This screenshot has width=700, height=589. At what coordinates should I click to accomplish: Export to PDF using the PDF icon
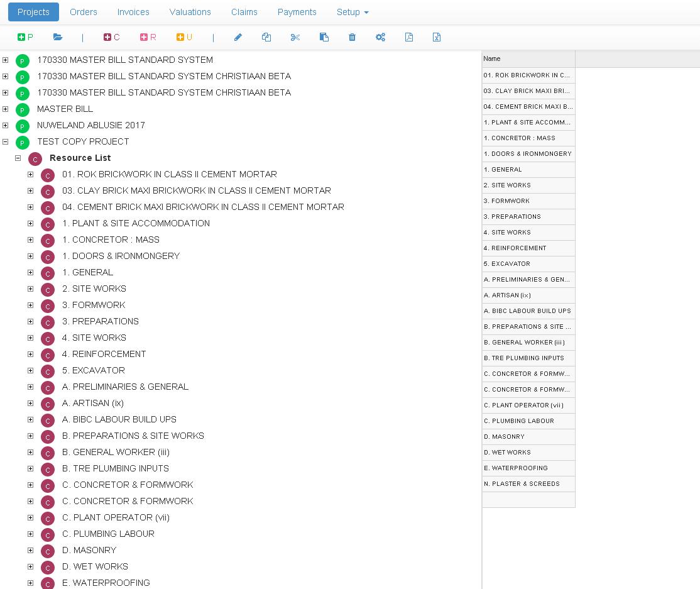409,37
